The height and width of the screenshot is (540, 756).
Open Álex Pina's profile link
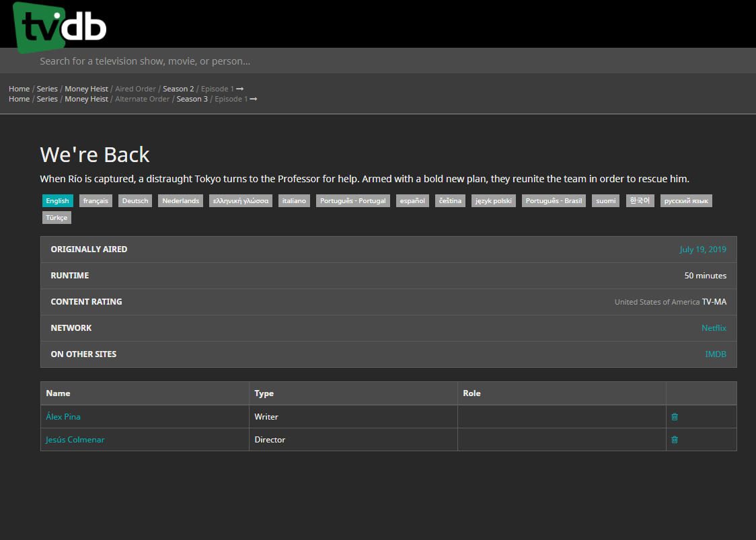[63, 417]
